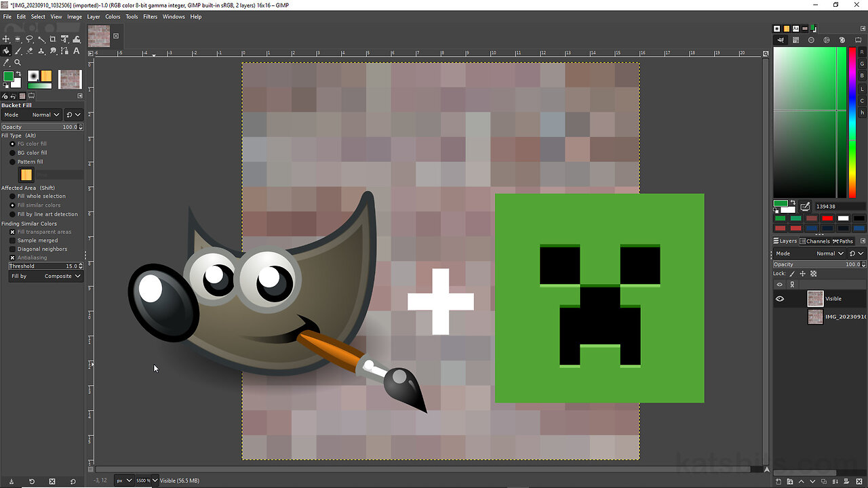Open the color picker eyedropper beside hex field
This screenshot has height=488, width=868.
click(x=805, y=206)
